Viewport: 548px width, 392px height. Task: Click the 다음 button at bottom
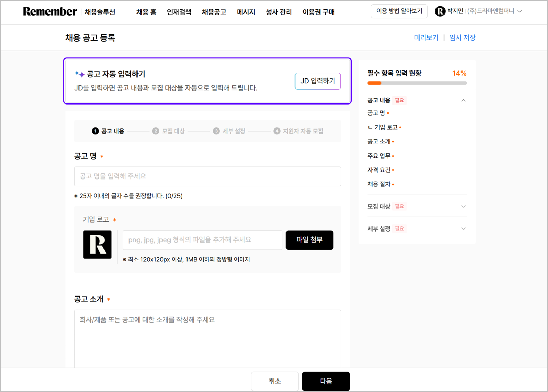[x=326, y=381]
